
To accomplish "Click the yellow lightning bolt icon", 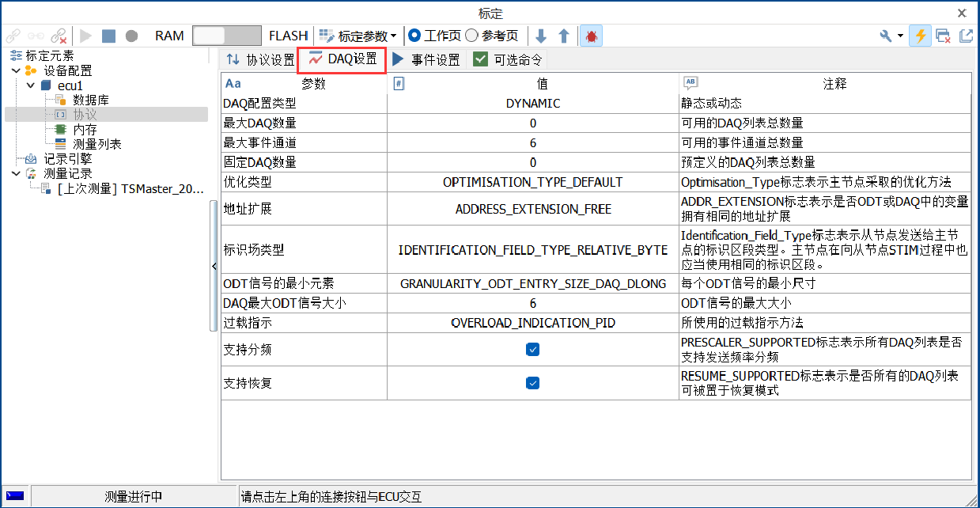I will 919,36.
